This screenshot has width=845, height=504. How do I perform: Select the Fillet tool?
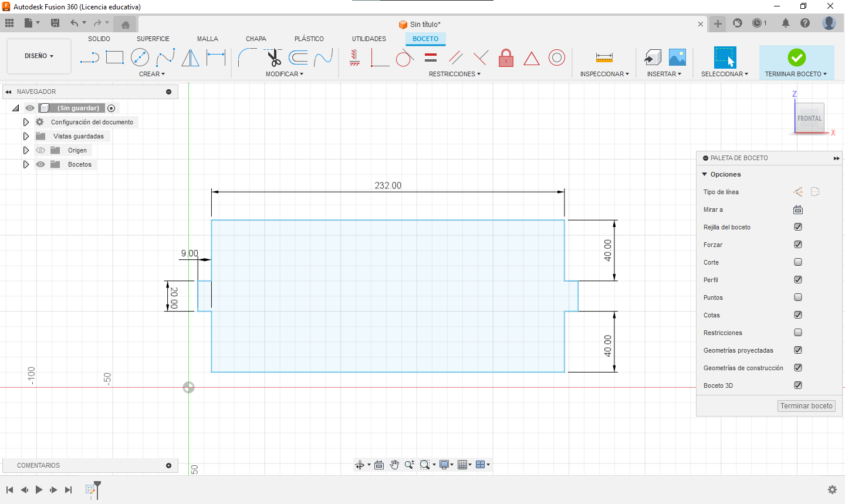coord(247,57)
